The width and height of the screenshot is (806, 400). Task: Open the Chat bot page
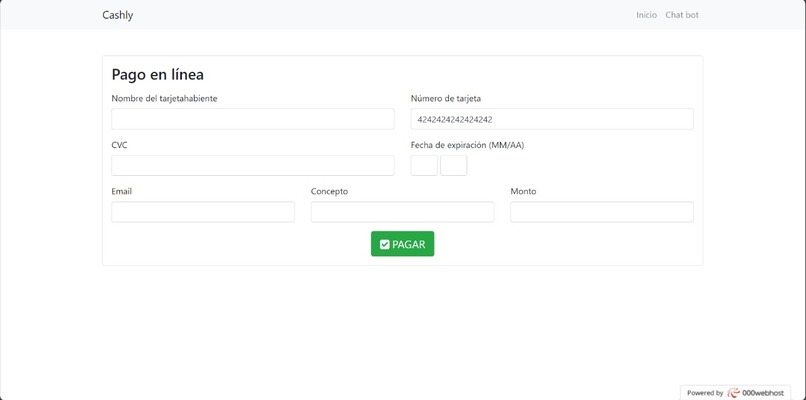click(682, 15)
